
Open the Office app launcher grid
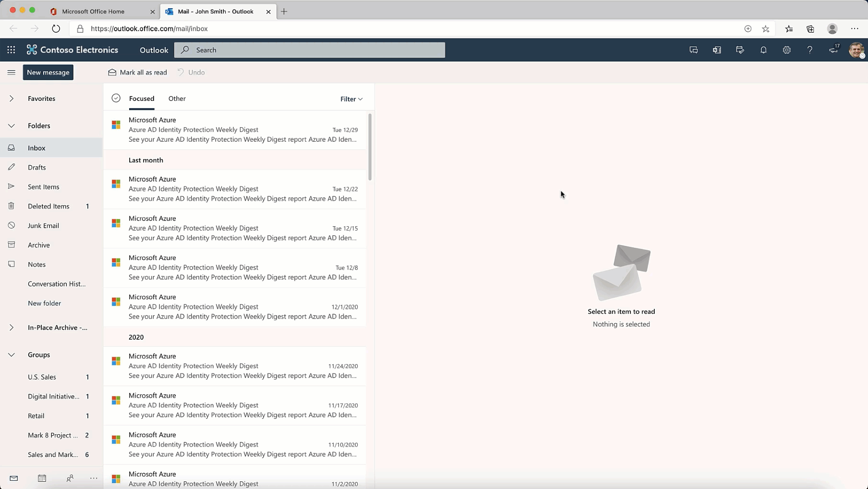coord(11,50)
